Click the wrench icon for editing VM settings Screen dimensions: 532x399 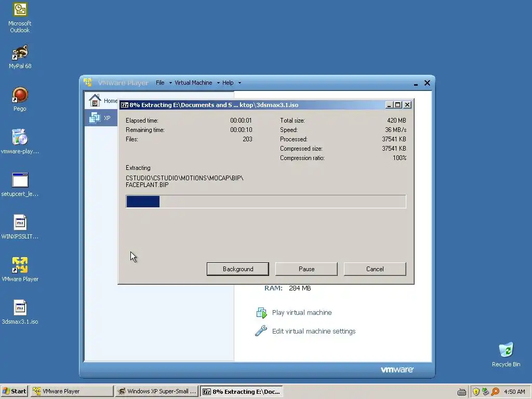[261, 331]
